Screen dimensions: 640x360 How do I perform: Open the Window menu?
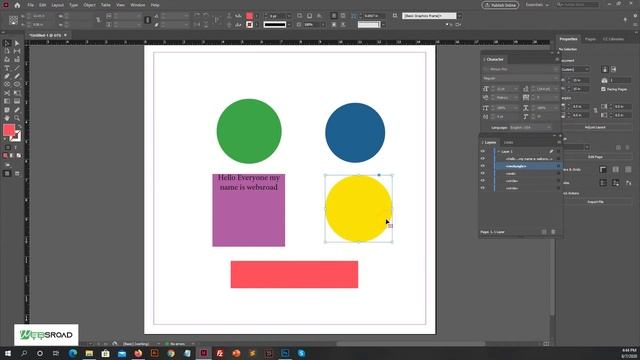pyautogui.click(x=138, y=5)
